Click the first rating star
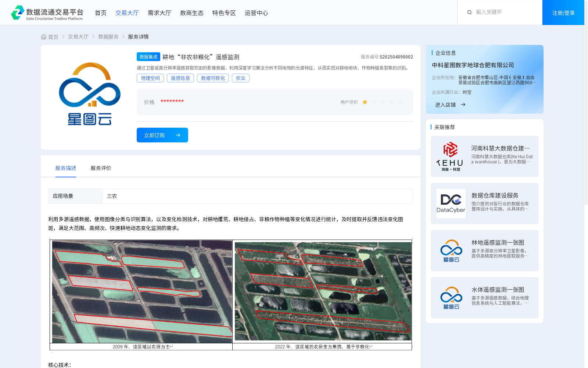 (x=365, y=102)
